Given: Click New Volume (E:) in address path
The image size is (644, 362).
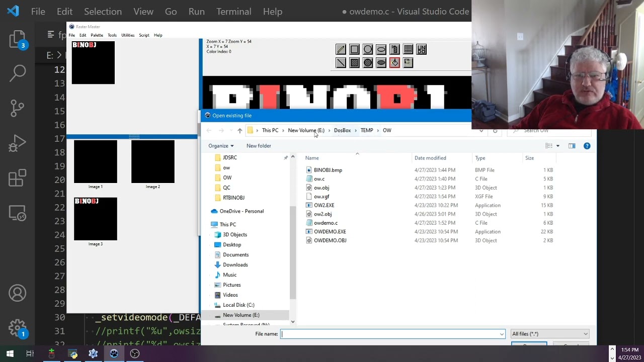Looking at the screenshot, I should click(x=306, y=131).
